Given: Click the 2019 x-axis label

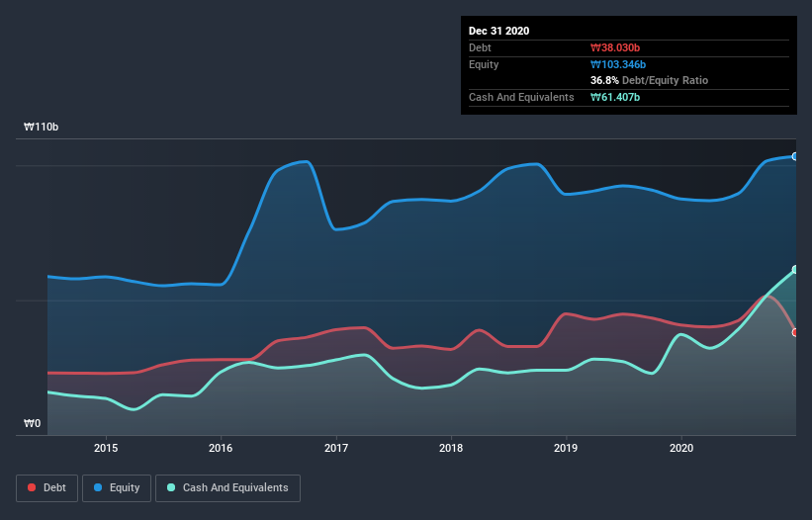Looking at the screenshot, I should tap(566, 448).
